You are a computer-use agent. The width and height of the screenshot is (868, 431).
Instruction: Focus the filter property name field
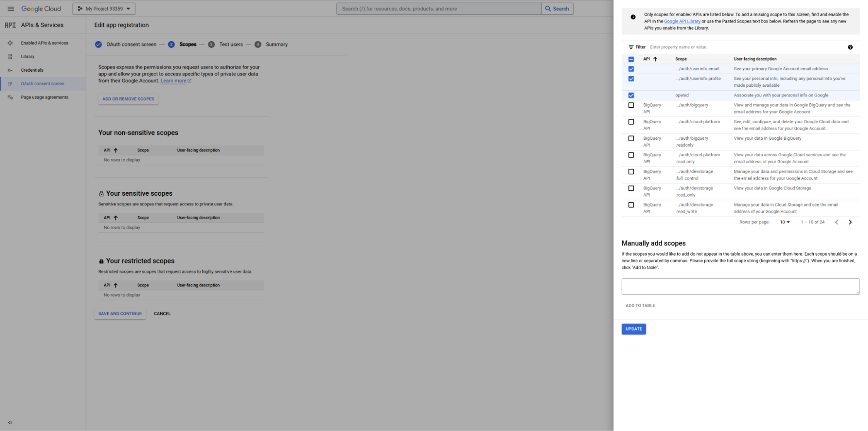coord(747,47)
